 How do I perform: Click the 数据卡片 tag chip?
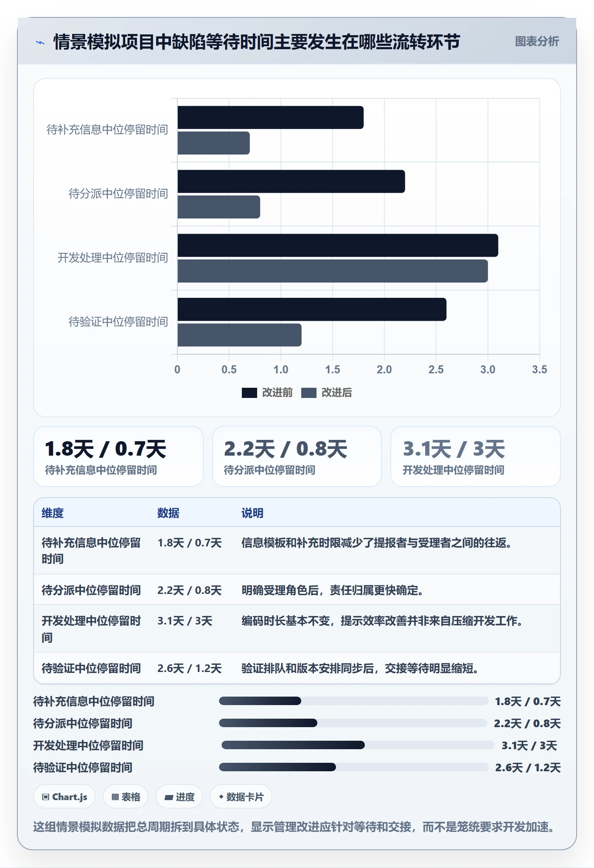coord(241,797)
